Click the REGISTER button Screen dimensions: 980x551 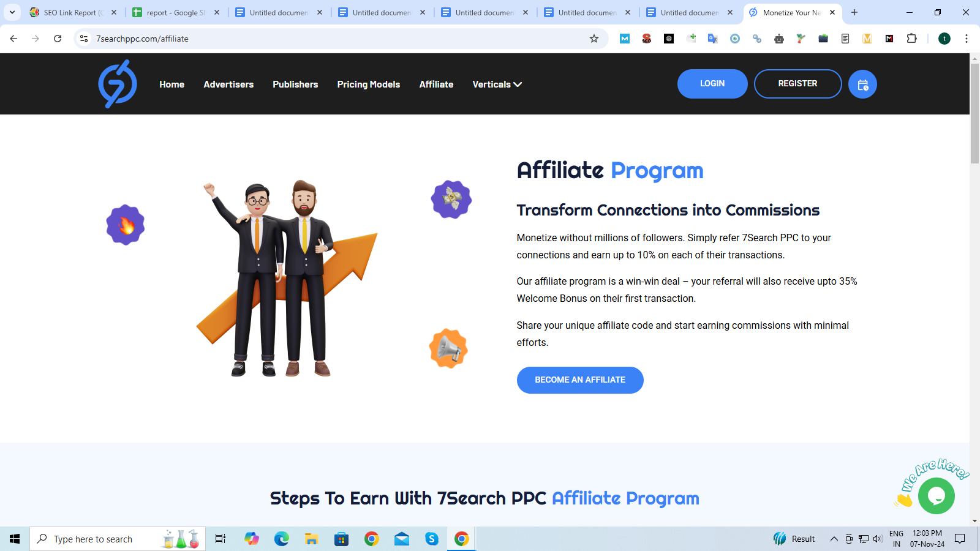click(797, 84)
